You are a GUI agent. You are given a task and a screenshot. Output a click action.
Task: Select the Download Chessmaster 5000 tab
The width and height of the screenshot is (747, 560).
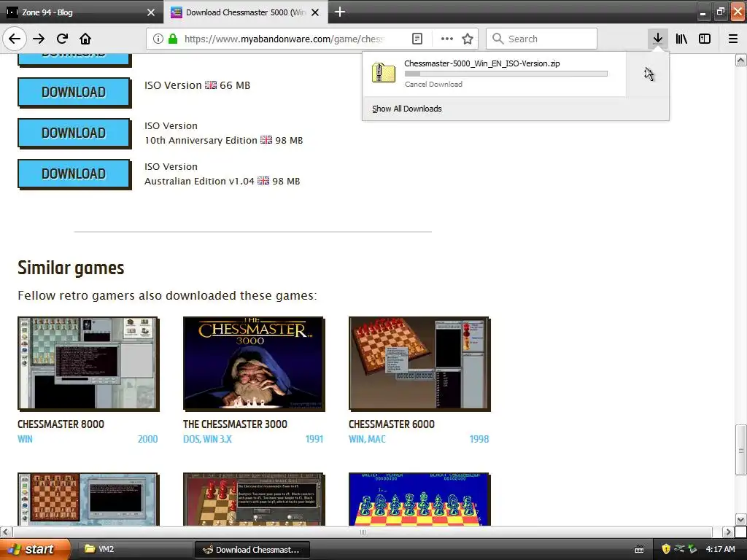tap(245, 12)
